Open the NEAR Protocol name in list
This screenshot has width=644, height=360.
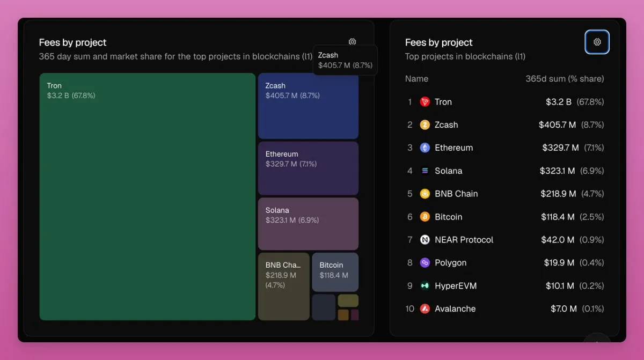tap(464, 240)
